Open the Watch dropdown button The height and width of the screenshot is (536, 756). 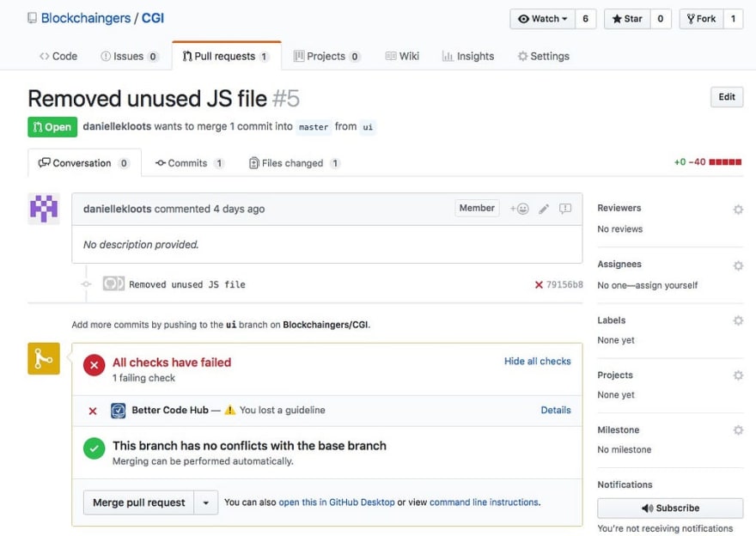[x=542, y=19]
